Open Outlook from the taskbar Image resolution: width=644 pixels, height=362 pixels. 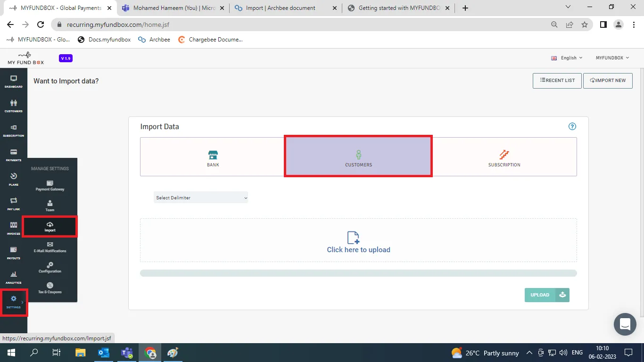(103, 353)
